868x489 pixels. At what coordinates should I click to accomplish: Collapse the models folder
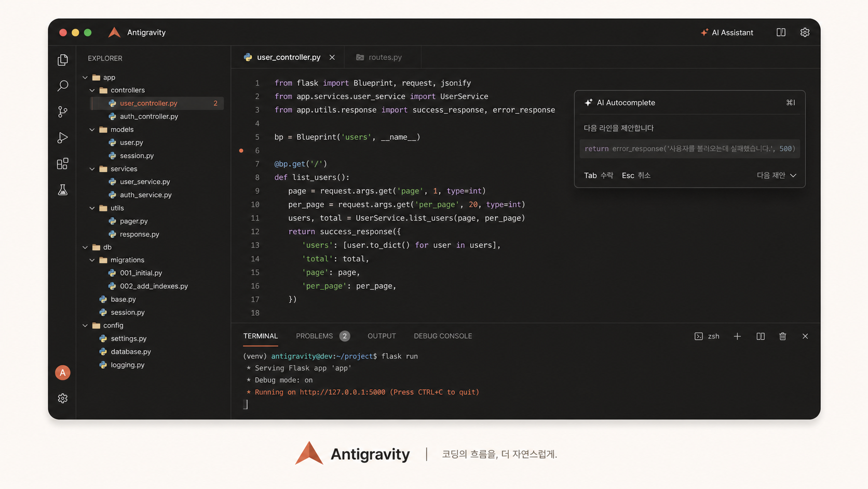coord(92,129)
